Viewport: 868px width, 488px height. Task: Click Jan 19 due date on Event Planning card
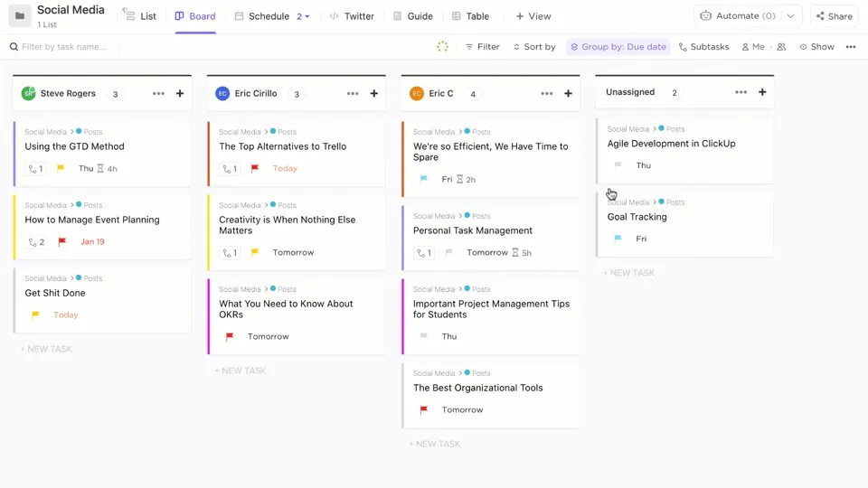click(x=92, y=242)
